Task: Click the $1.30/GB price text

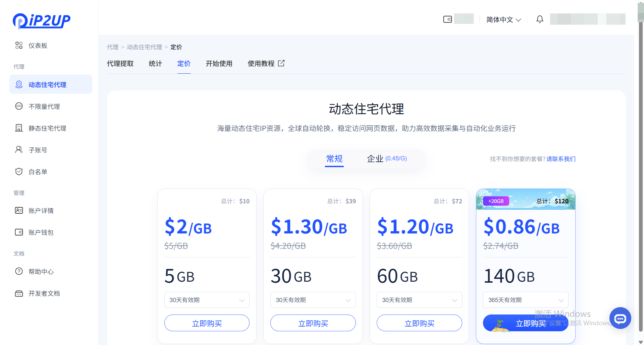Action: [x=309, y=227]
